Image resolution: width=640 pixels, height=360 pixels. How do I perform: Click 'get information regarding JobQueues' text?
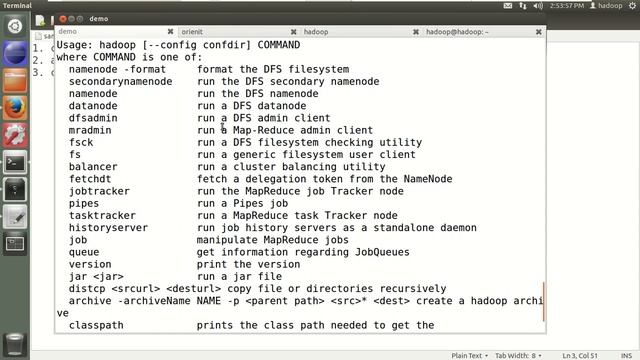click(x=303, y=252)
